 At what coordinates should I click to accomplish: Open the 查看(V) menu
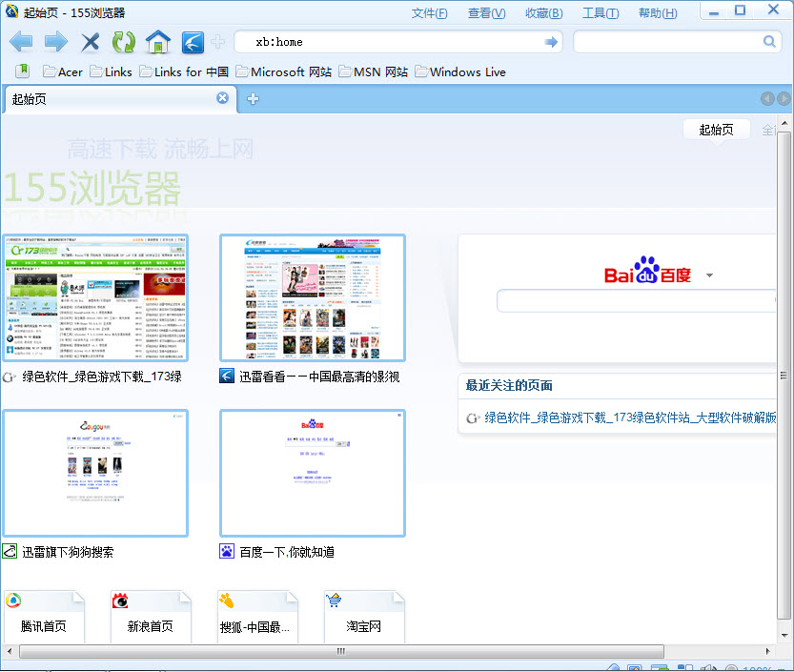tap(487, 13)
